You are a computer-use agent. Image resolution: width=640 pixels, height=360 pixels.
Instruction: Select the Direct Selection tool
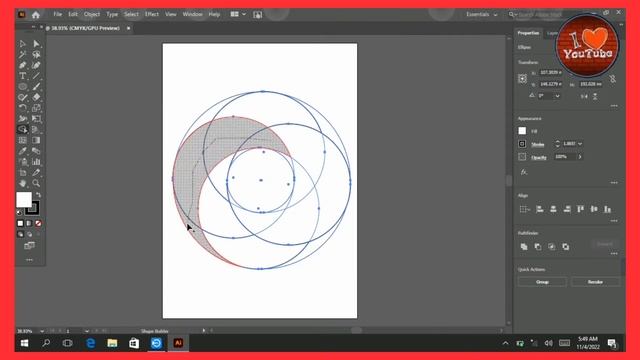(x=36, y=44)
